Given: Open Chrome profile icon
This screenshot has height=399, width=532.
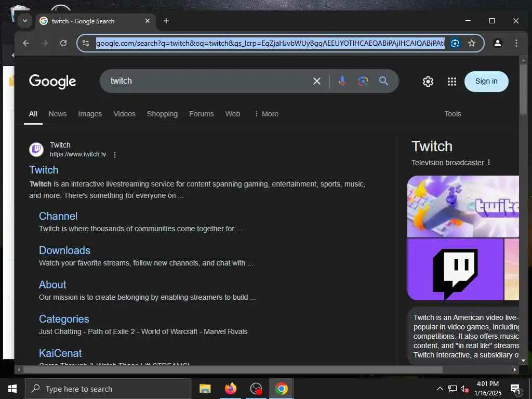Looking at the screenshot, I should tap(497, 43).
